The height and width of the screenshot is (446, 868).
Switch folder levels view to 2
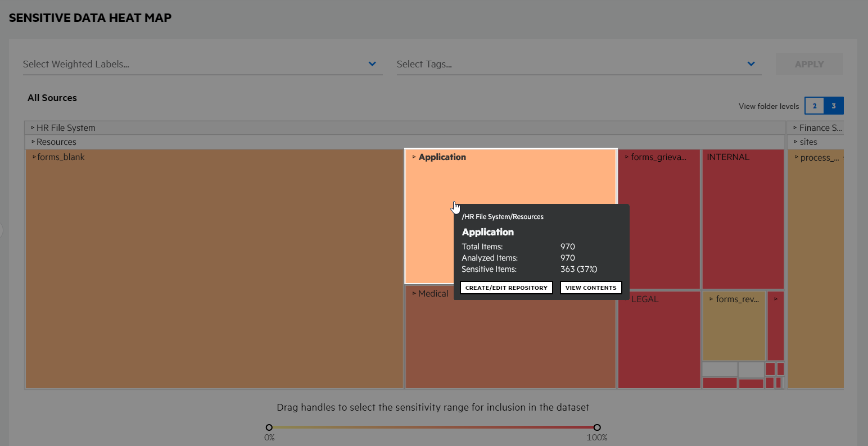point(815,106)
